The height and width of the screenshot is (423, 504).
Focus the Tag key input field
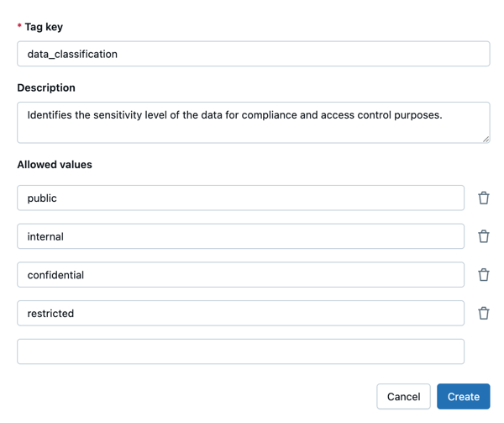(253, 54)
